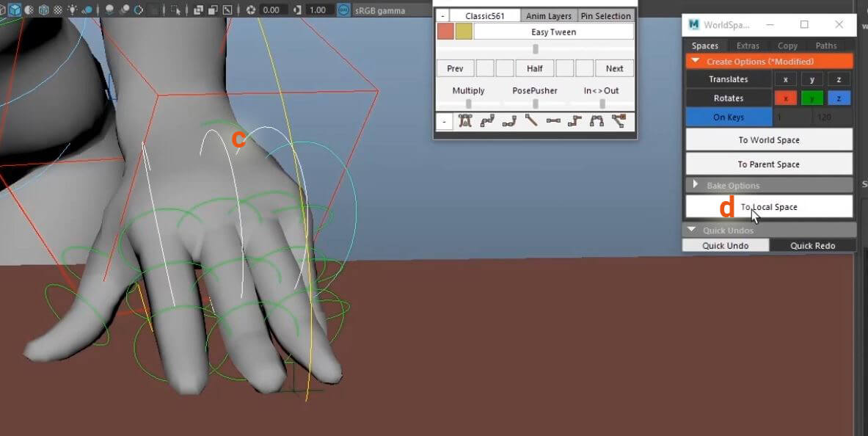Switch to the Extras tab
This screenshot has height=436, width=868.
click(748, 46)
